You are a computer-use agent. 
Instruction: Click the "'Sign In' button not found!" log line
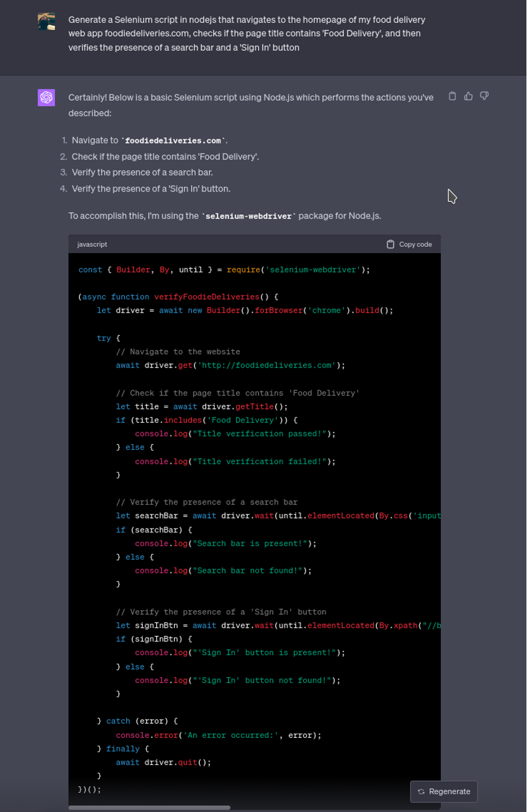pos(238,681)
